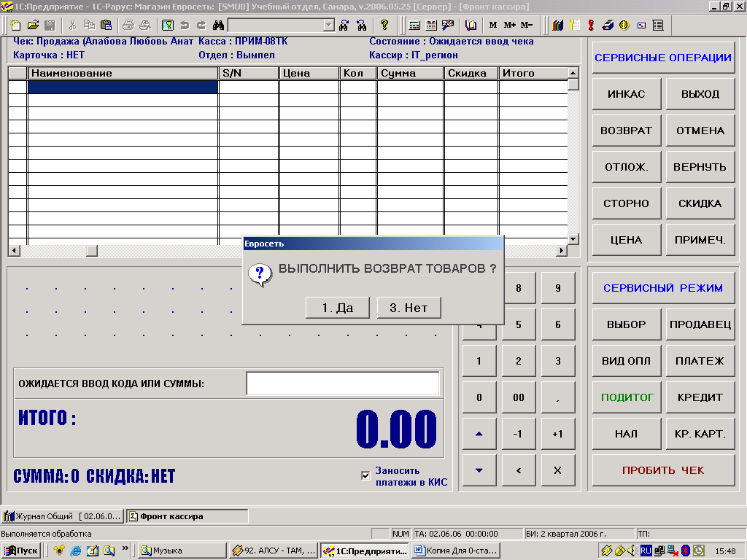Screen dimensions: 747x560
Task: Click the ИНКАС button
Action: click(627, 94)
